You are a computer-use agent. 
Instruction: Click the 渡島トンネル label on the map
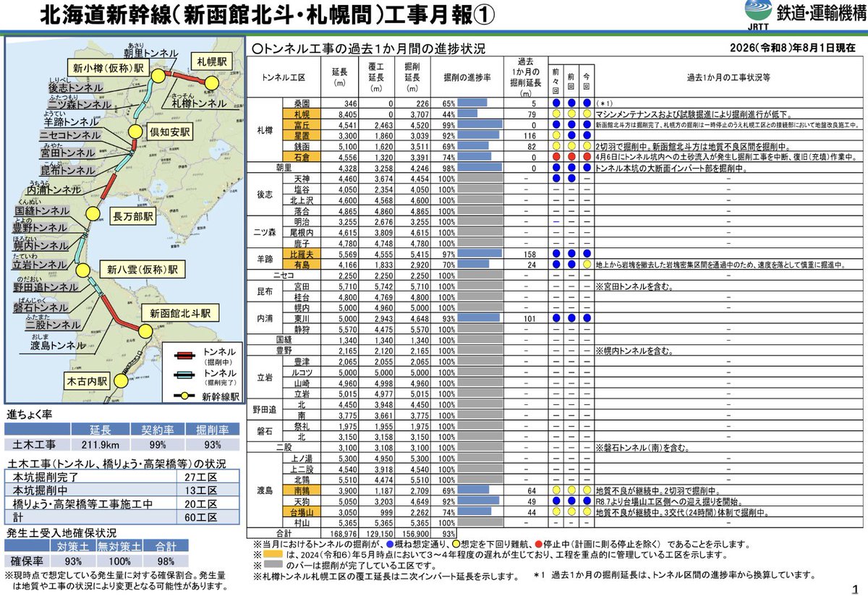[58, 345]
